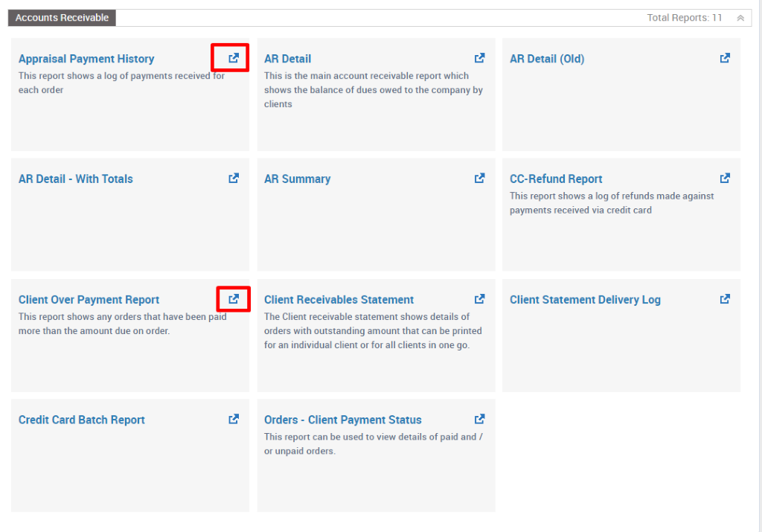Open the Appraisal Payment History report title
Image resolution: width=762 pixels, height=532 pixels.
pos(86,59)
